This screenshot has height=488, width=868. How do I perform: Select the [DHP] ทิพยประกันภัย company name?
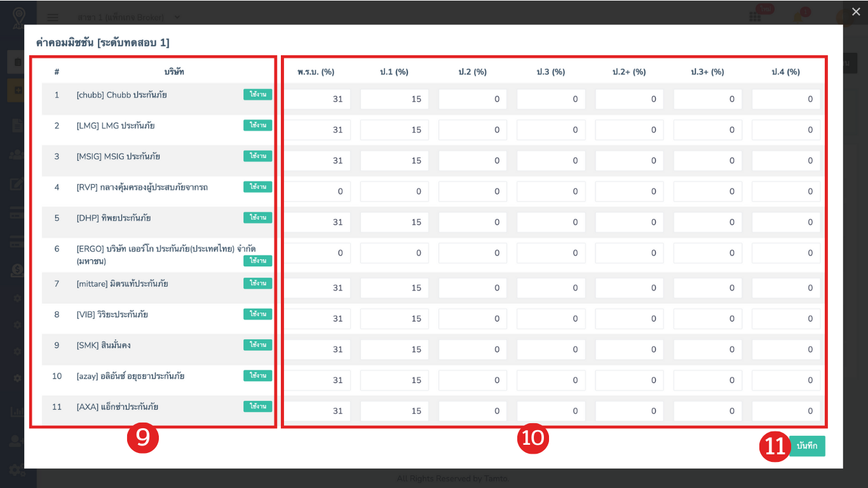tap(114, 218)
